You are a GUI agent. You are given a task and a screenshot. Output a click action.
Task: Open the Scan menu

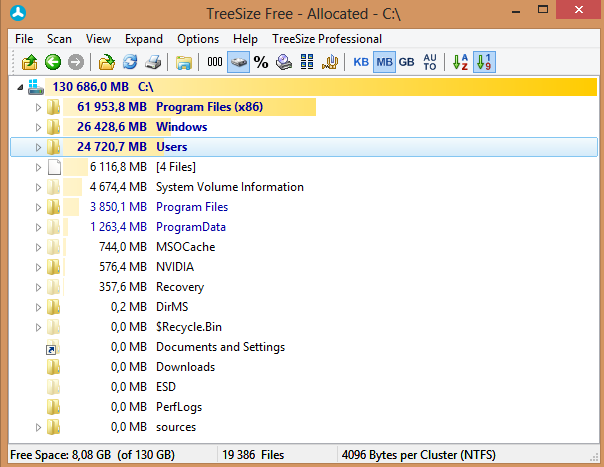59,39
